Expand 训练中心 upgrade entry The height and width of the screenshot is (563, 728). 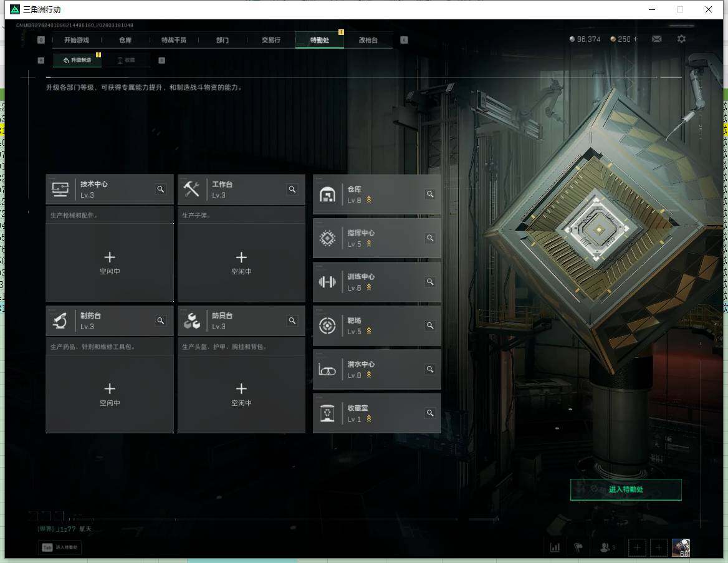[376, 282]
